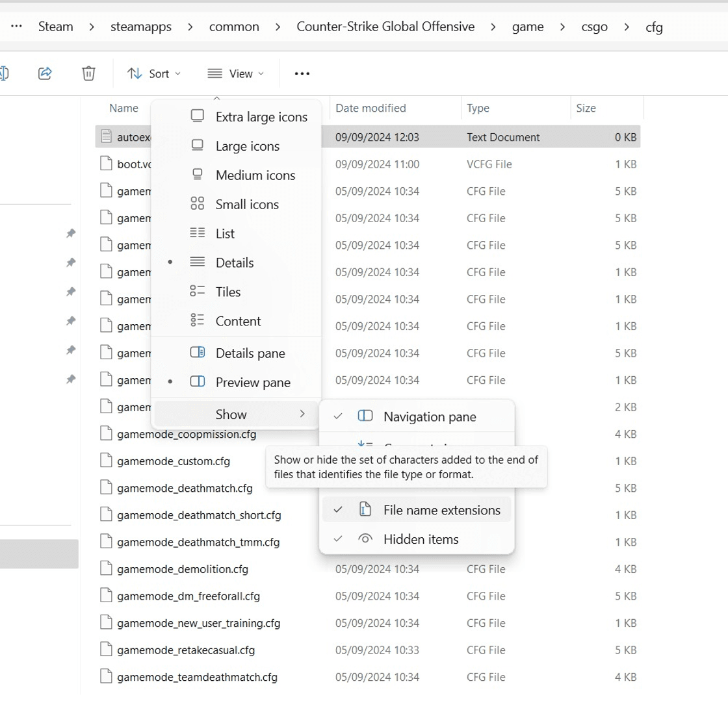Navigate to the steamapps breadcrumb folder
Viewport: 728px width, 712px height.
(141, 27)
